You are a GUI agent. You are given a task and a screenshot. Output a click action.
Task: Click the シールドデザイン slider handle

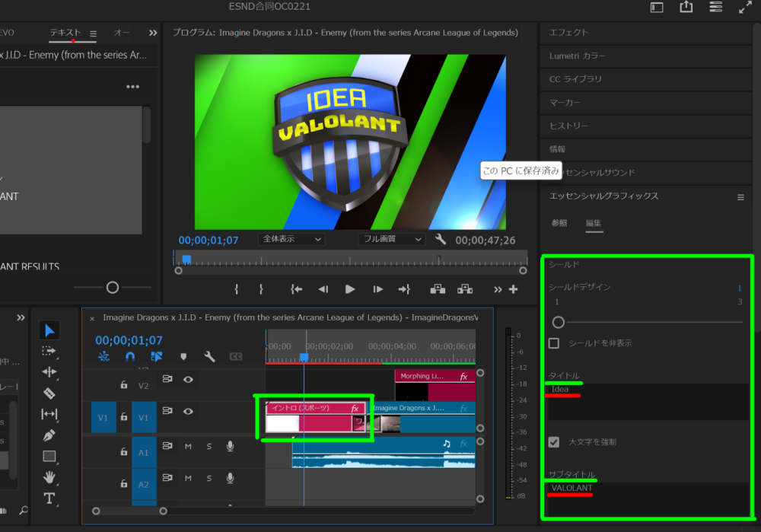(559, 322)
